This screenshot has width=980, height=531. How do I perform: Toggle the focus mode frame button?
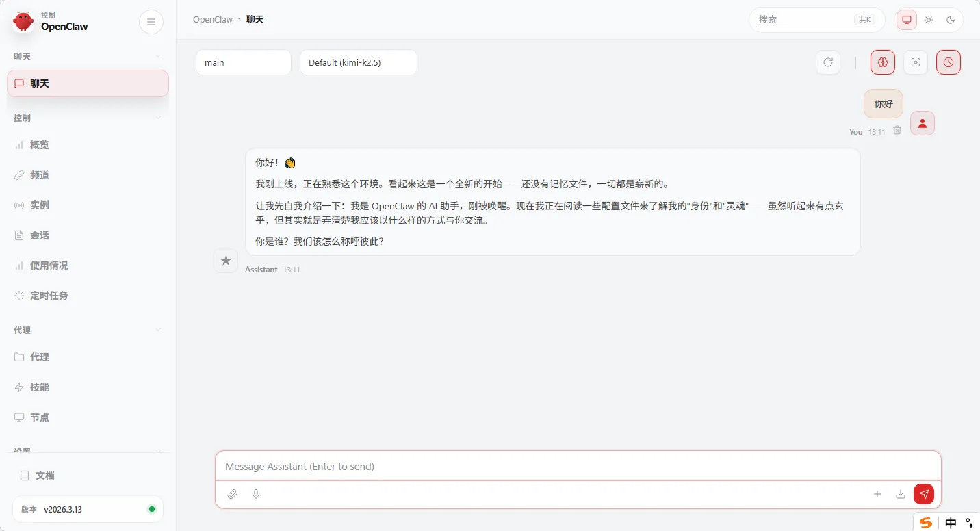pos(916,62)
